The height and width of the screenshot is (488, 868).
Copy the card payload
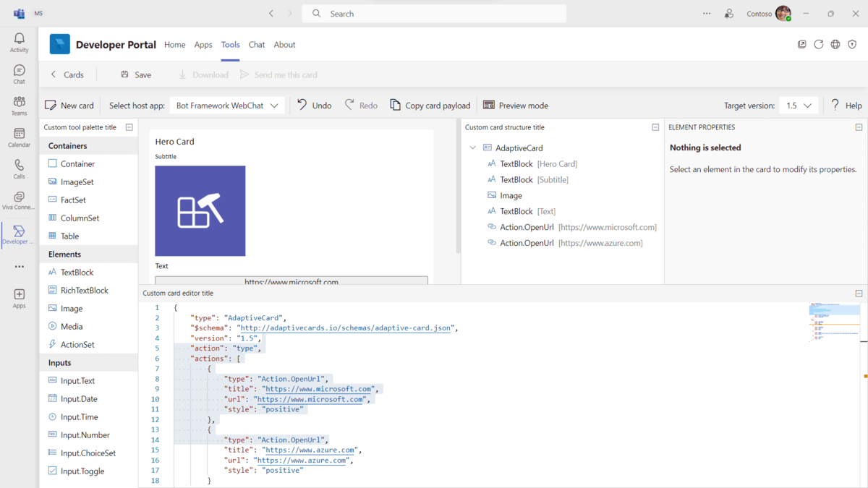tap(430, 105)
